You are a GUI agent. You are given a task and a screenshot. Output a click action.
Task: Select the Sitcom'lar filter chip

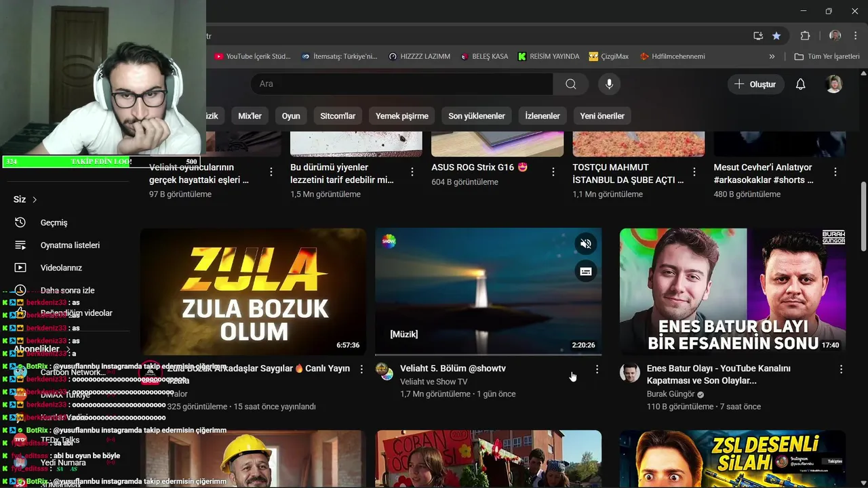click(338, 116)
